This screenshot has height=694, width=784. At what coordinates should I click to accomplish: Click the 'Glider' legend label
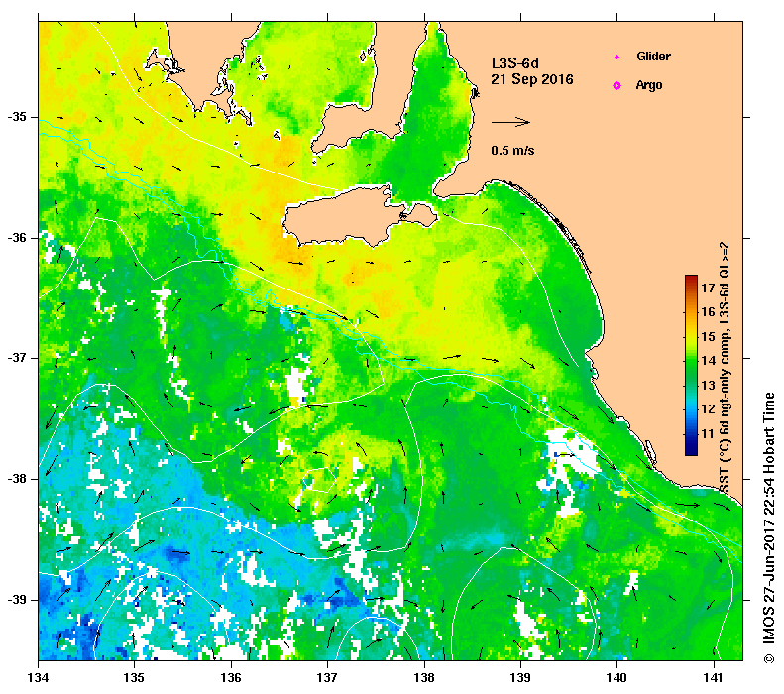point(653,56)
